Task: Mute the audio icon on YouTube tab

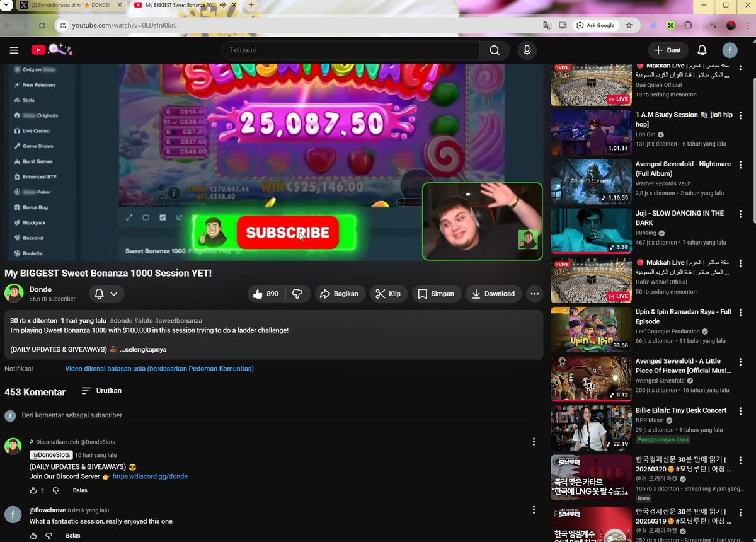Action: (x=222, y=5)
